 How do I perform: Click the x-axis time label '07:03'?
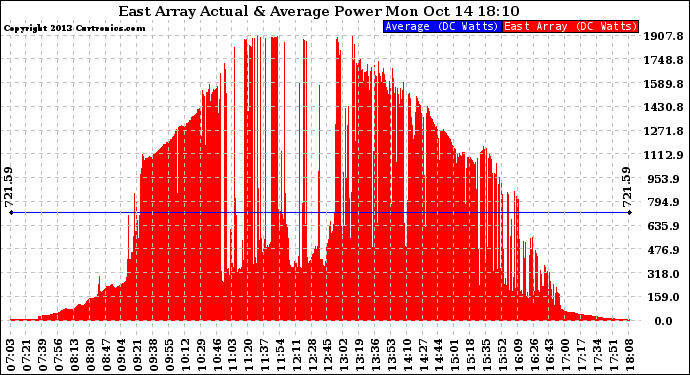(11, 355)
